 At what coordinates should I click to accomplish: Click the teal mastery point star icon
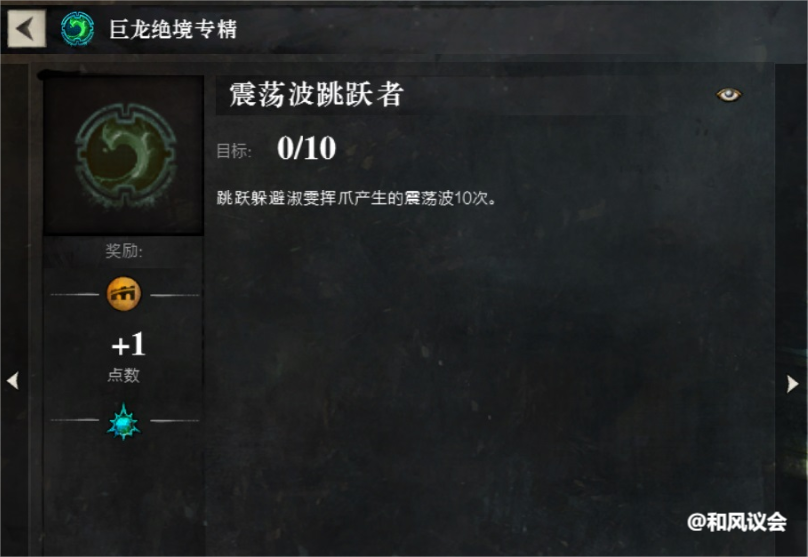click(x=124, y=422)
